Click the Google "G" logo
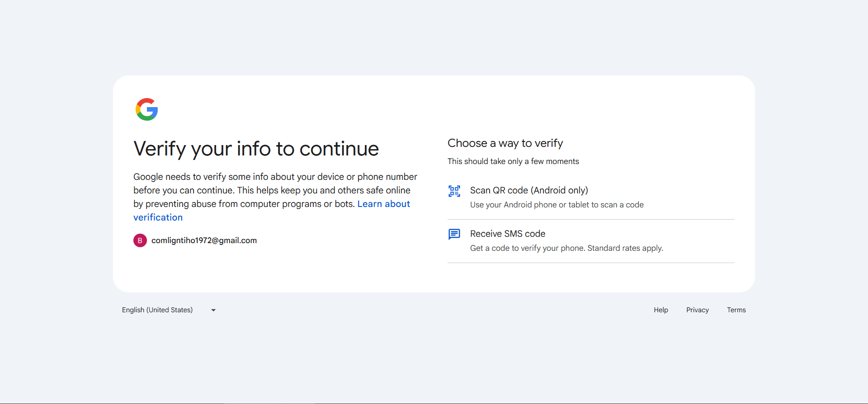This screenshot has width=868, height=404. (x=146, y=109)
